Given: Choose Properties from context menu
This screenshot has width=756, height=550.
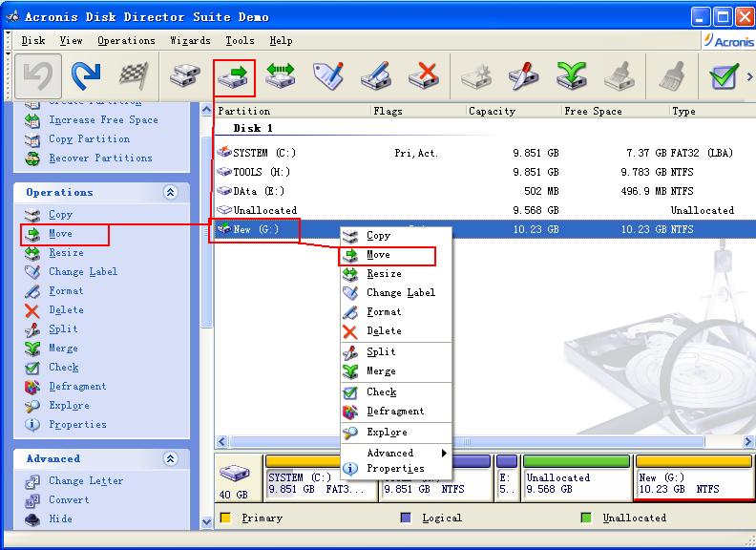Looking at the screenshot, I should pyautogui.click(x=396, y=469).
